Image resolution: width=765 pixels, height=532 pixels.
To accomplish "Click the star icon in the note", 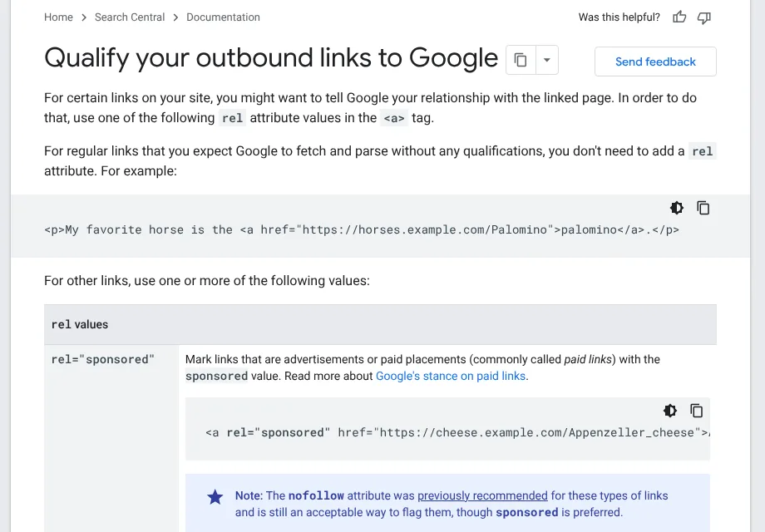I will click(215, 497).
